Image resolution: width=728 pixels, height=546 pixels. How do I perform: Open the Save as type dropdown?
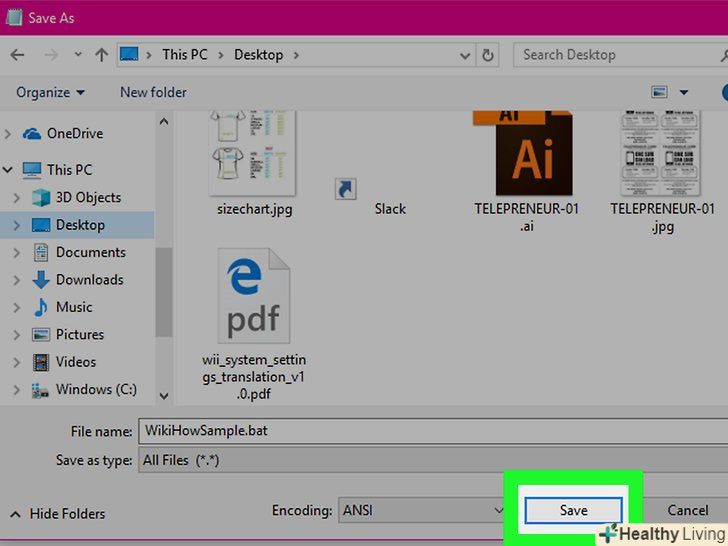pos(433,460)
